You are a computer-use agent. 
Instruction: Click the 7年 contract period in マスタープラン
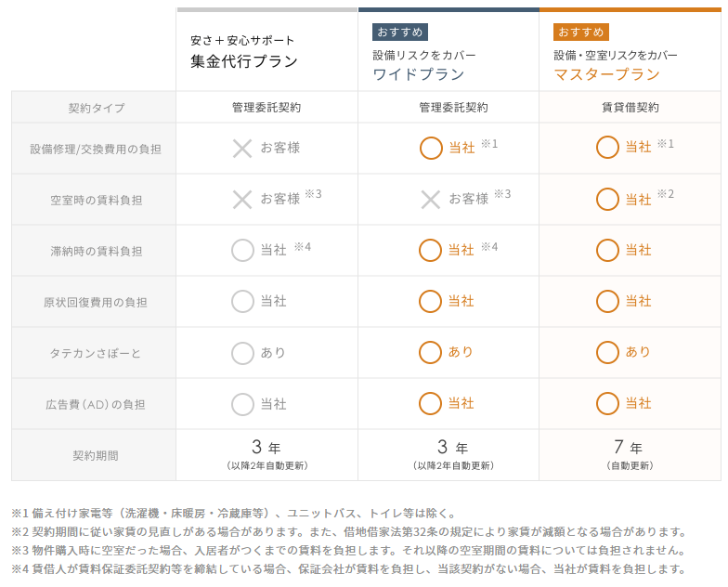[x=628, y=447]
